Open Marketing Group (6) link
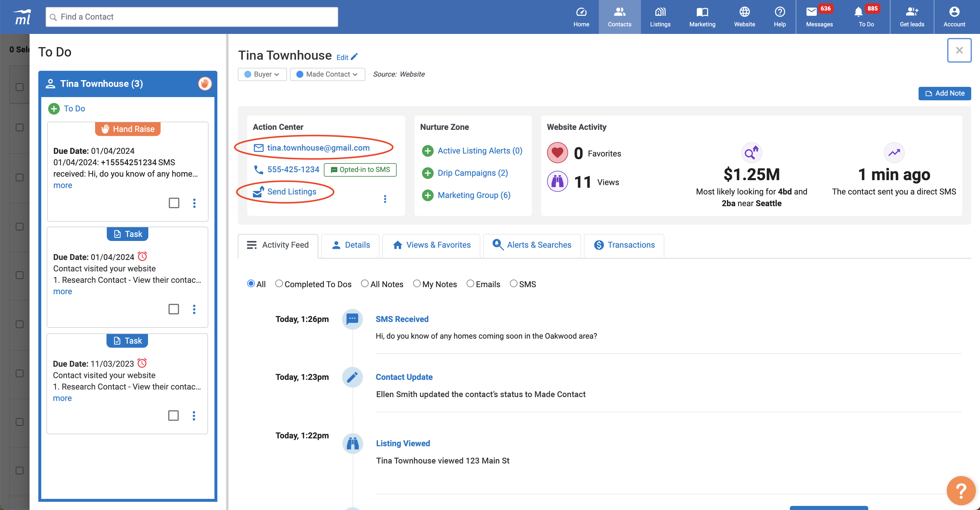Image resolution: width=980 pixels, height=510 pixels. coord(474,195)
